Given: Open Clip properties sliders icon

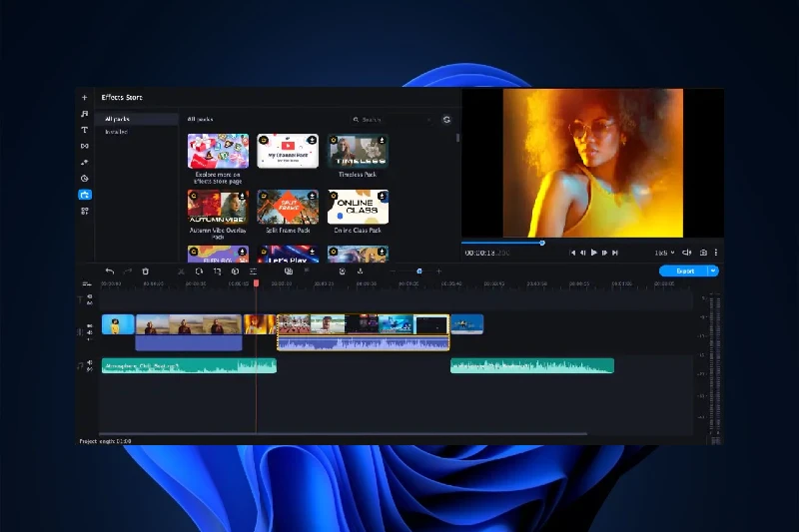Looking at the screenshot, I should (253, 271).
